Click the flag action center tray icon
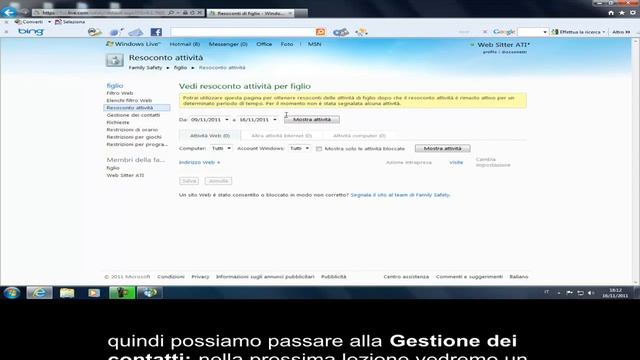 point(569,293)
